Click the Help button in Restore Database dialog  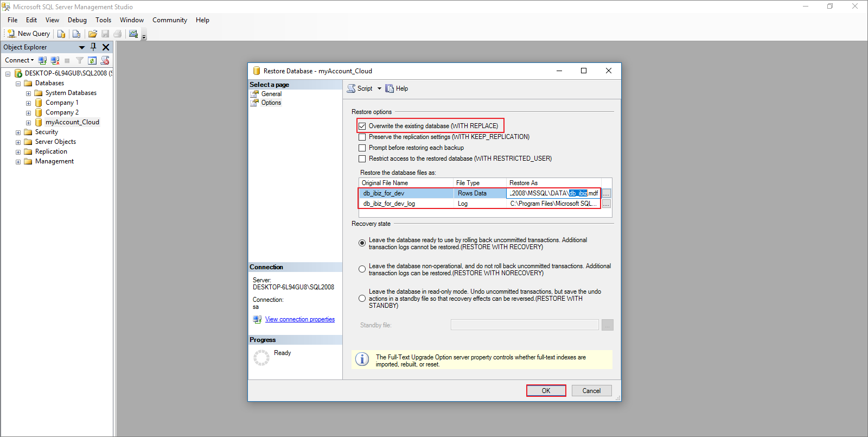click(397, 88)
